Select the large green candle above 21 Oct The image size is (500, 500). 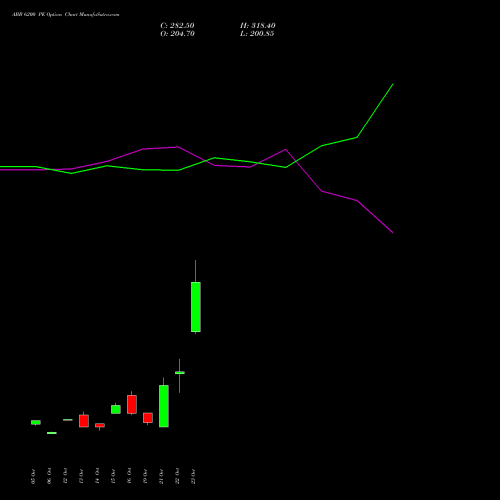click(164, 406)
